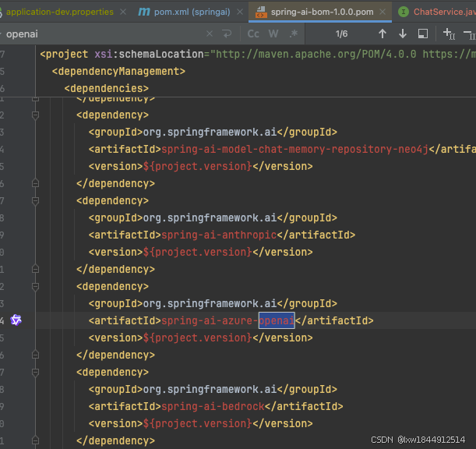Screen dimensions: 476x449
Task: Click spring-ai-bedrock artifactId text
Action: pyautogui.click(x=213, y=406)
